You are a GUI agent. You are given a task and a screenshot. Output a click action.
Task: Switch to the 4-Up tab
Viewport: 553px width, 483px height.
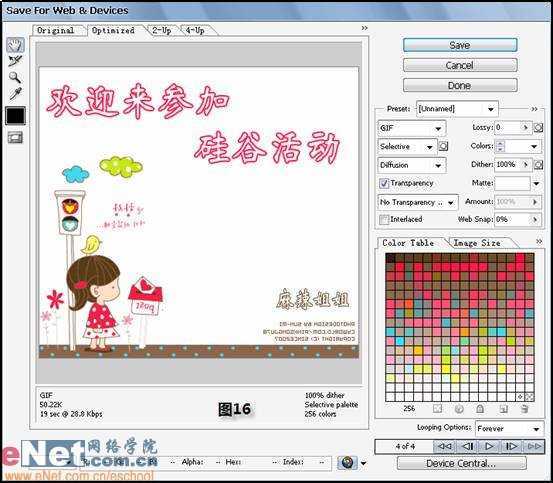pos(195,31)
